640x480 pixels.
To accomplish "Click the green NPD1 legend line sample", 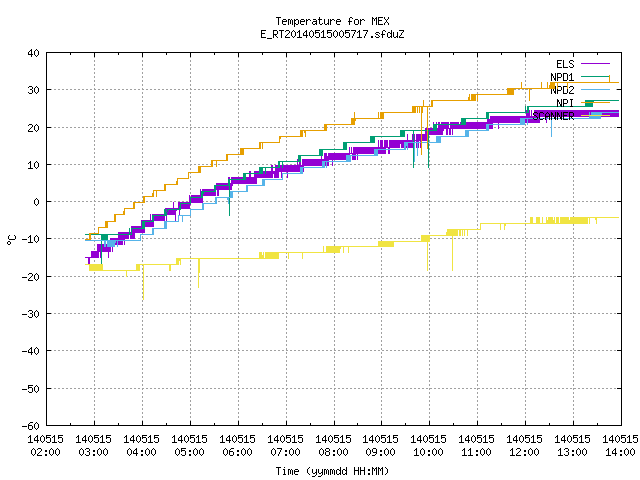I will [x=595, y=77].
